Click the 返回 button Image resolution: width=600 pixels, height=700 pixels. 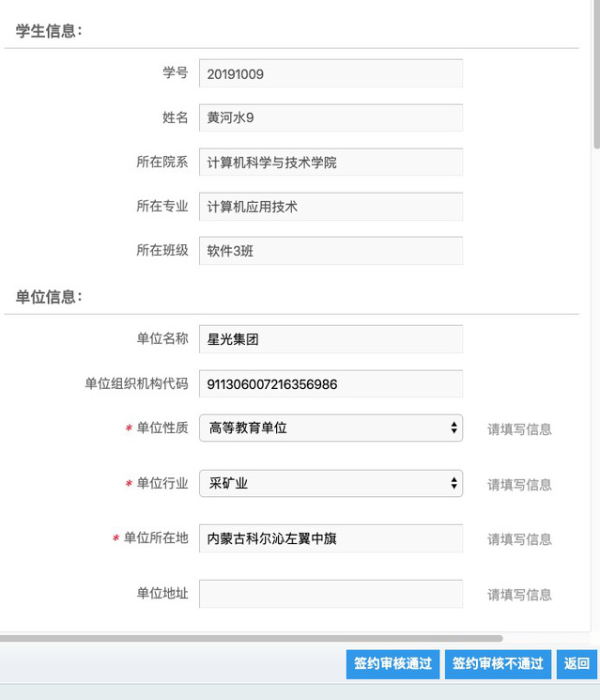click(x=577, y=663)
